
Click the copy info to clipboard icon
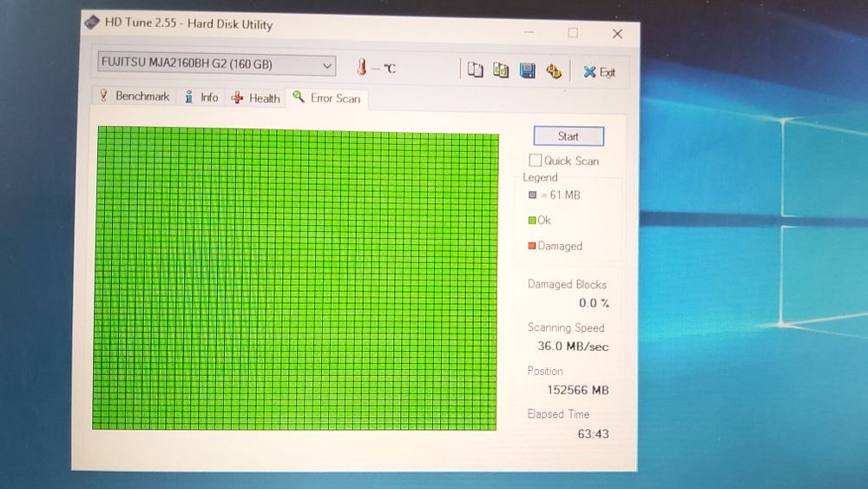click(475, 69)
